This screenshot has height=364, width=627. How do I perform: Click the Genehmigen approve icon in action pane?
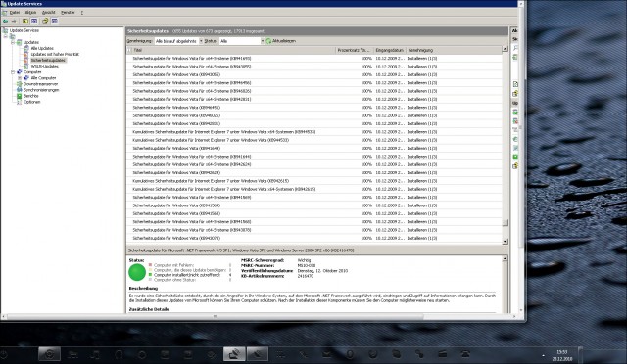pos(515,112)
